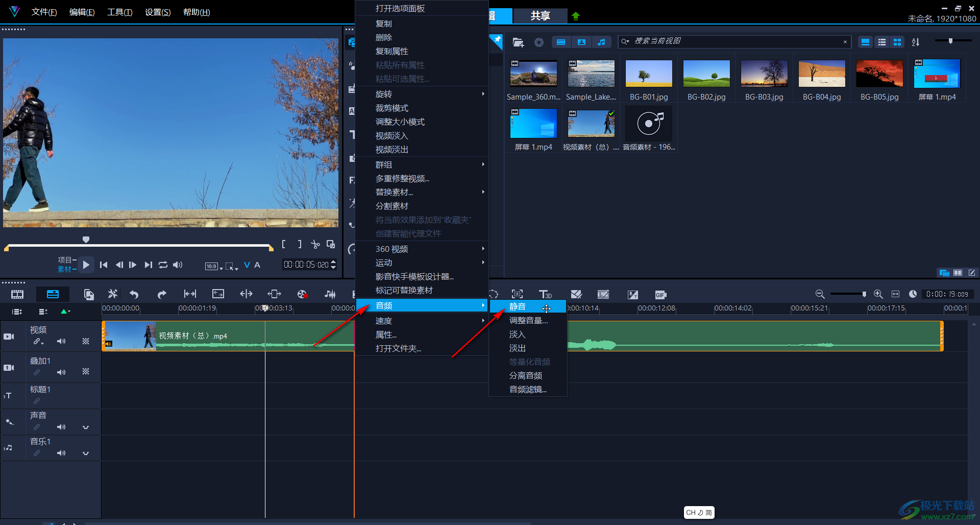The width and height of the screenshot is (980, 525).
Task: Click the enlarge preview window icon
Action: [x=331, y=245]
